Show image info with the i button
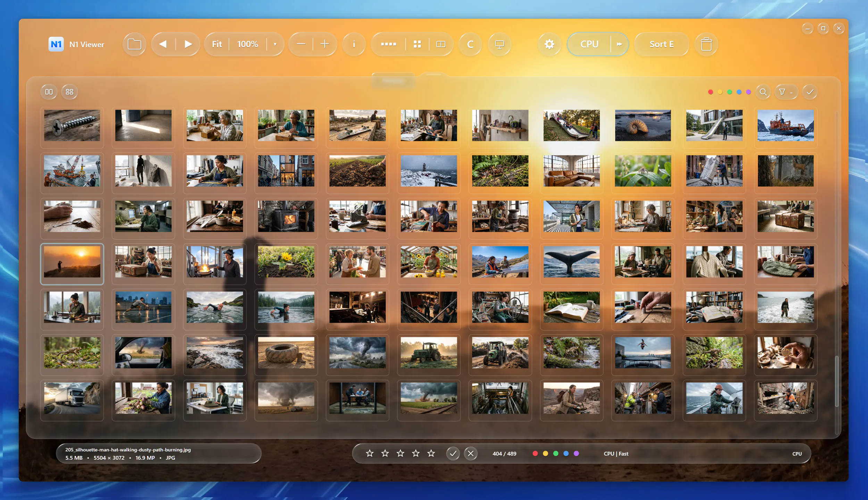The image size is (868, 500). tap(354, 44)
